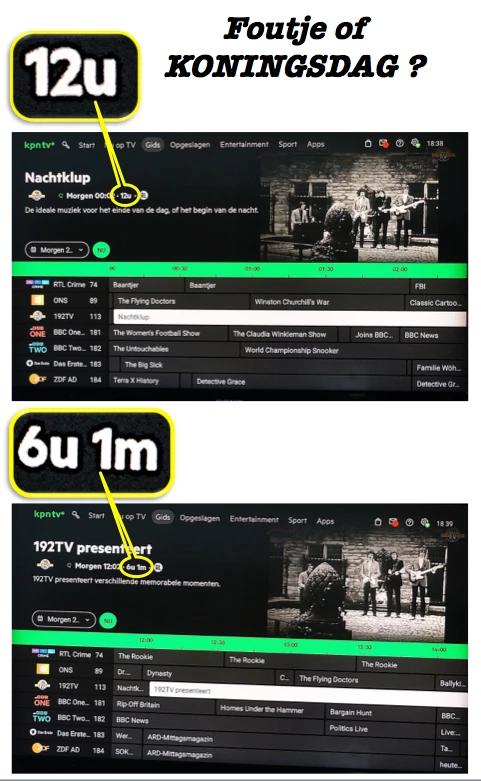
Task: Click the green NU button on the 192TV presenteert screen
Action: 108,621
